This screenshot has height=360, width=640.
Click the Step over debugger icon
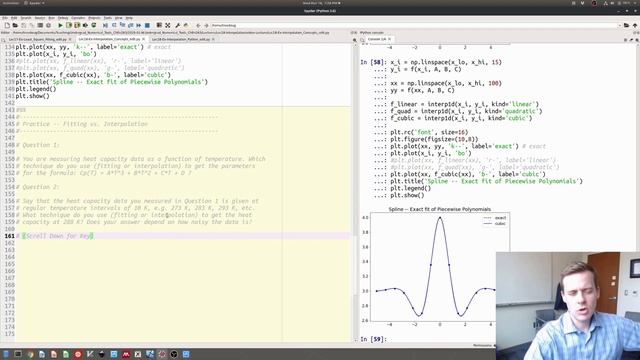114,25
